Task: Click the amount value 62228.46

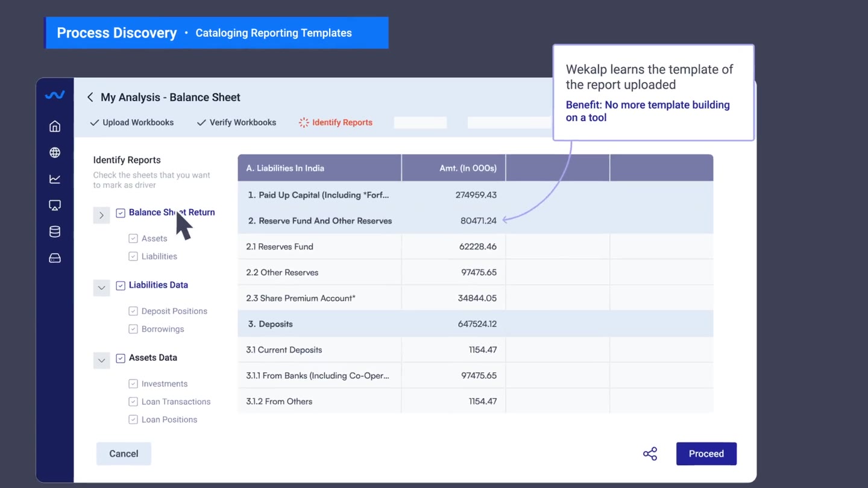Action: (x=478, y=246)
